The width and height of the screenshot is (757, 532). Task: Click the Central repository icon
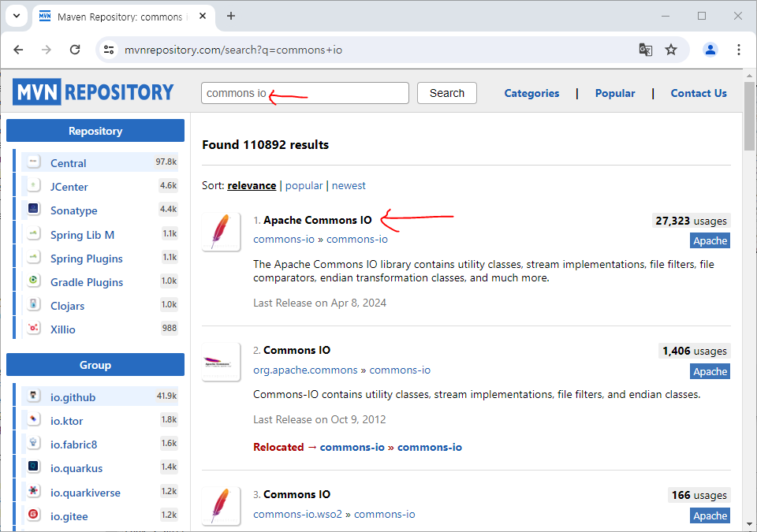pos(33,162)
